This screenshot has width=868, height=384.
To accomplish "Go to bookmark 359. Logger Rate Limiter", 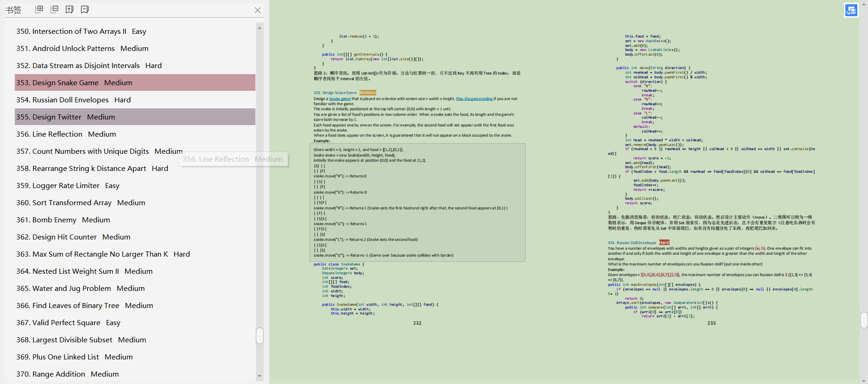I will [135, 186].
